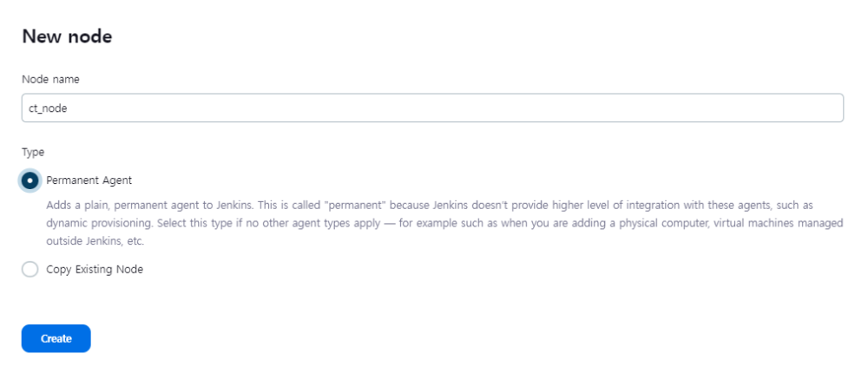Click the ct_node text inside the name field
Image resolution: width=868 pixels, height=380 pixels.
49,108
